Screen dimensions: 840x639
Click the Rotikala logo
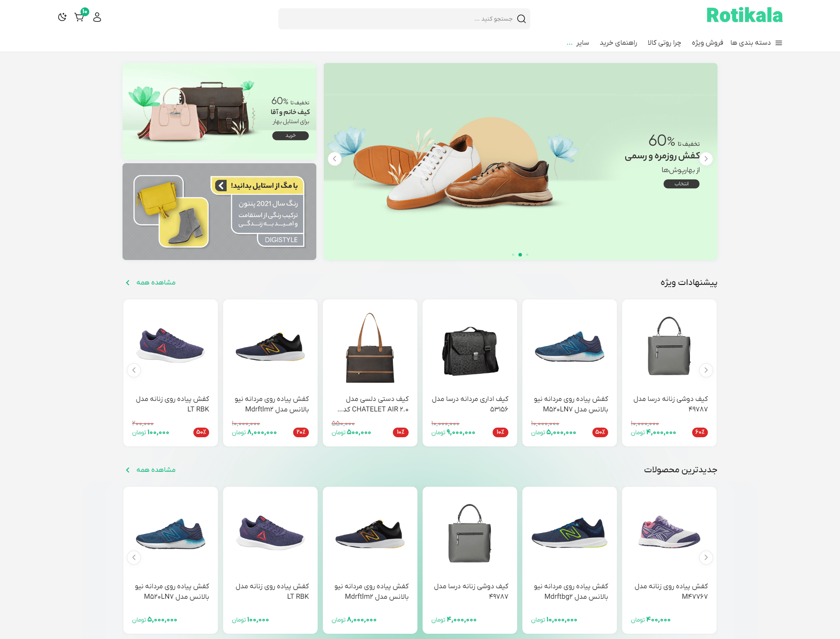click(x=744, y=15)
